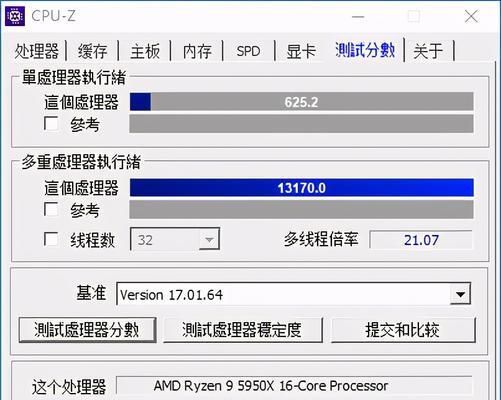Toggle the 线程数 thread count checkbox
This screenshot has width=501, height=400.
click(51, 239)
